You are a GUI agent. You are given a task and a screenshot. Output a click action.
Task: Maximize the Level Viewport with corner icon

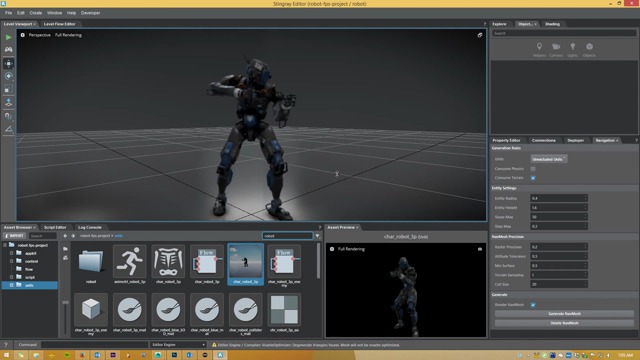click(480, 35)
